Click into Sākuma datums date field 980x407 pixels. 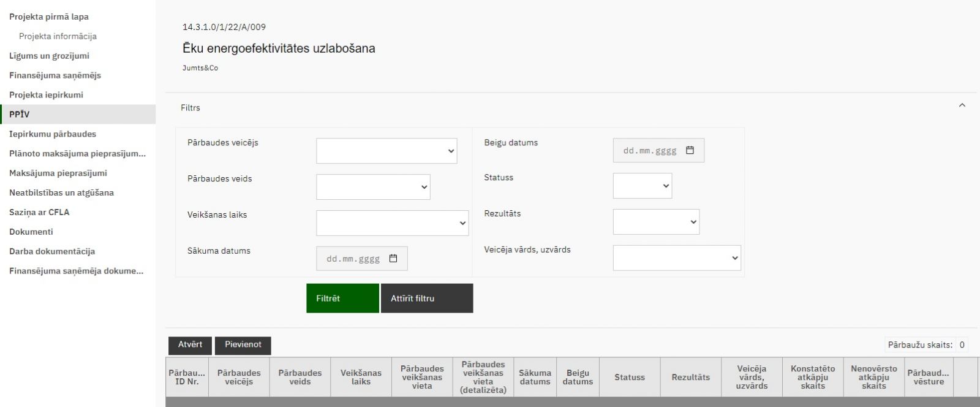pyautogui.click(x=352, y=259)
